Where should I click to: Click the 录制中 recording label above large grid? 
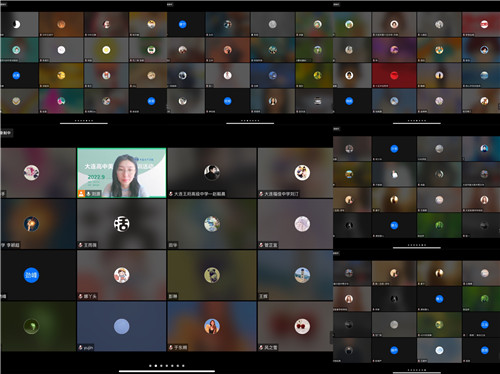pyautogui.click(x=6, y=133)
